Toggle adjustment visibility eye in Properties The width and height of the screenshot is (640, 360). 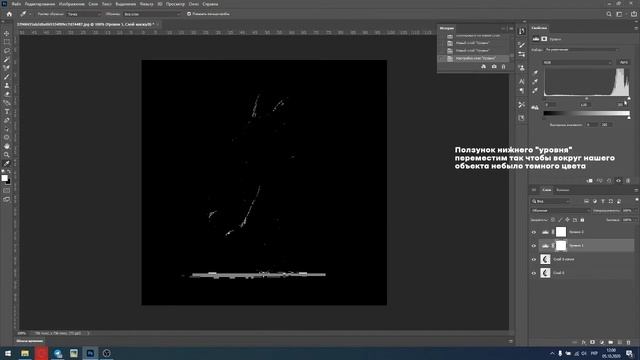pos(618,180)
